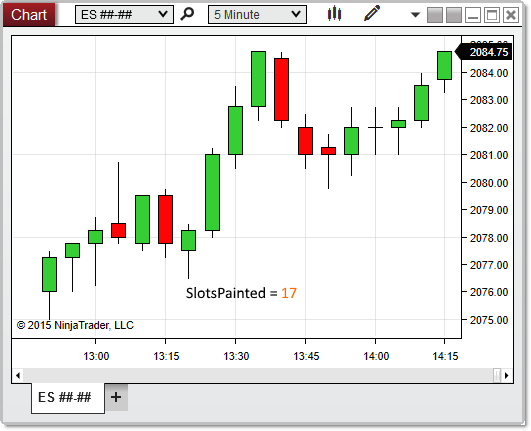The image size is (531, 431).
Task: Click the 14:00 time axis label
Action: (x=376, y=356)
